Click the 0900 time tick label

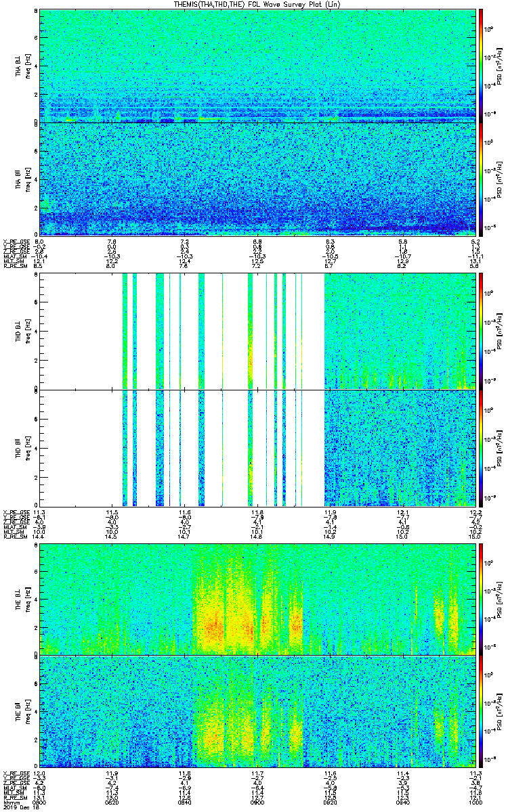(x=257, y=802)
